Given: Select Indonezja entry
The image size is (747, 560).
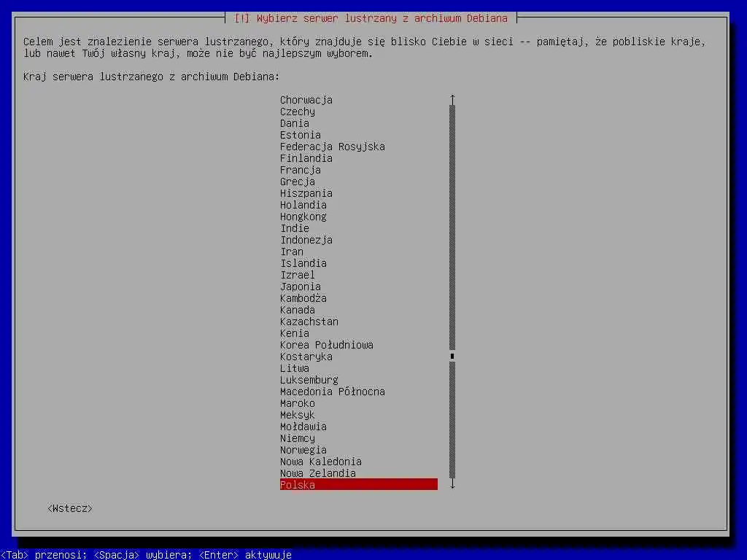Looking at the screenshot, I should pyautogui.click(x=306, y=240).
